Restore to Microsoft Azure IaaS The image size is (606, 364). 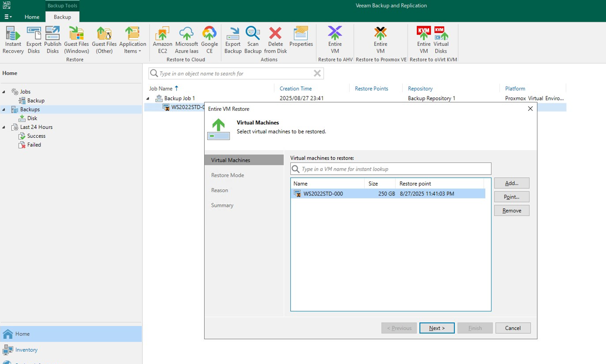point(186,40)
